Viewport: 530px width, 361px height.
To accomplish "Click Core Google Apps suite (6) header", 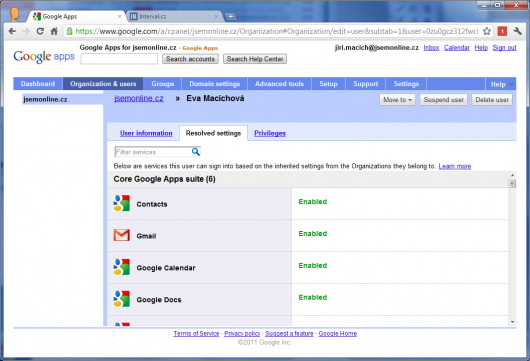I will tap(164, 179).
